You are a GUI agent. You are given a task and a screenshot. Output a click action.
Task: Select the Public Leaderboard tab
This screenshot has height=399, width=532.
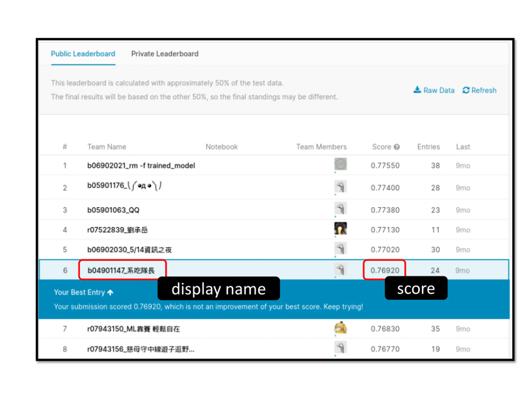[83, 54]
